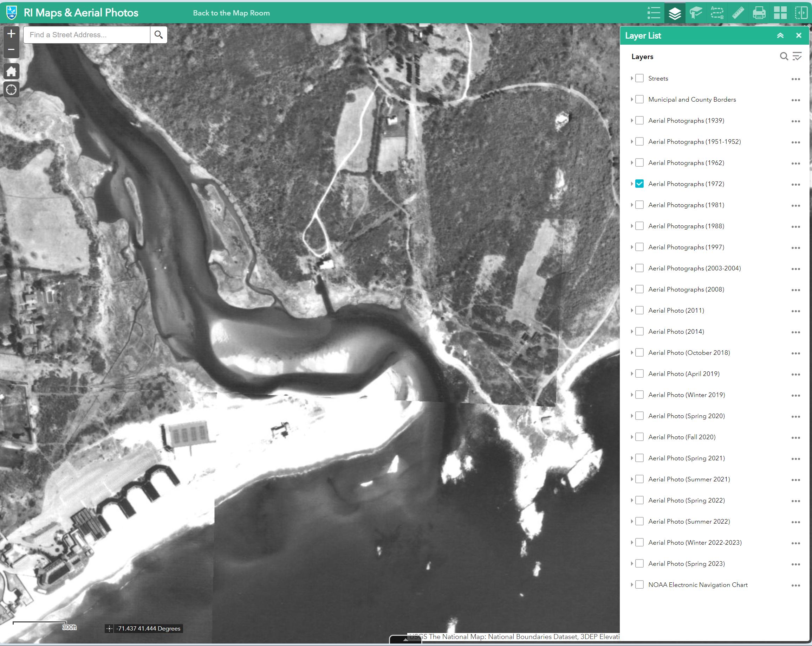
Task: Expand the Municipal and County Borders layer
Action: click(632, 99)
